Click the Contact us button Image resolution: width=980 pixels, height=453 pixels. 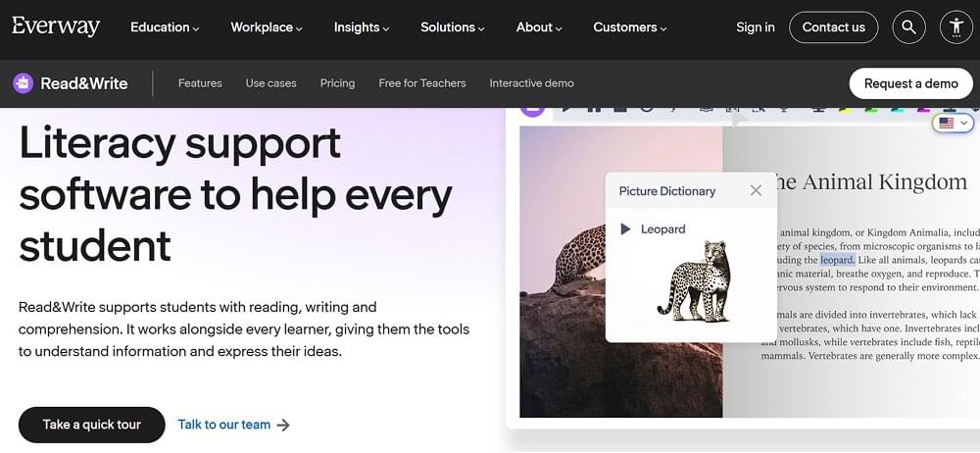pyautogui.click(x=834, y=27)
